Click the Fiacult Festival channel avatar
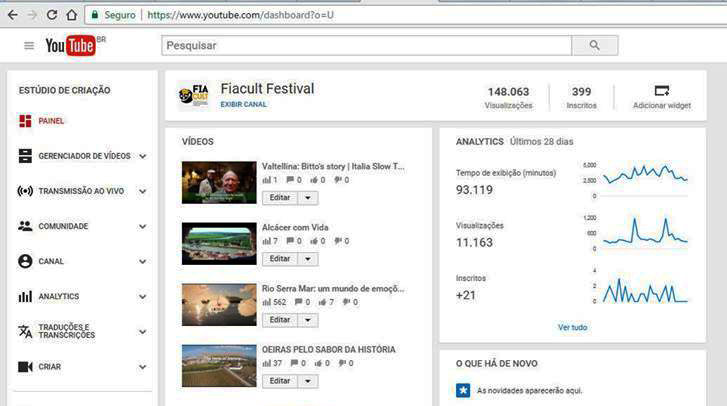The image size is (727, 406). pos(194,95)
